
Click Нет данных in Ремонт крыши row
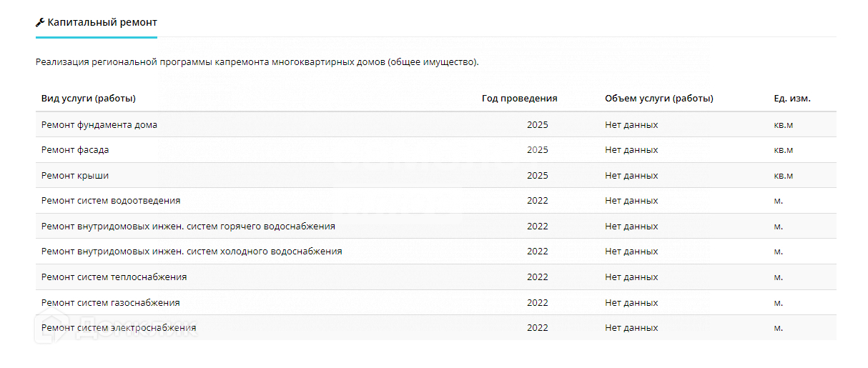tap(631, 175)
